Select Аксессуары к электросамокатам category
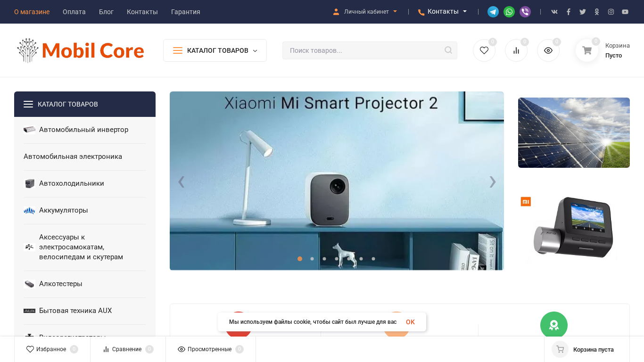 pyautogui.click(x=85, y=247)
